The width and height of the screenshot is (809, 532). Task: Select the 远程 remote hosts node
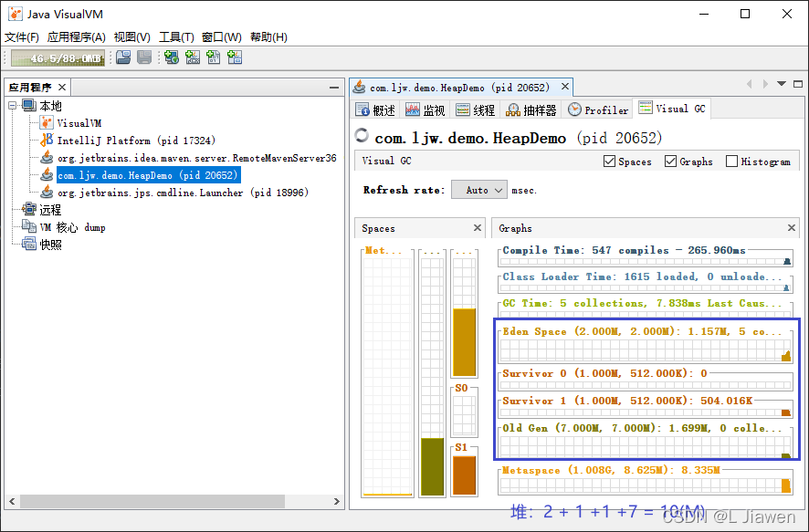[x=50, y=210]
